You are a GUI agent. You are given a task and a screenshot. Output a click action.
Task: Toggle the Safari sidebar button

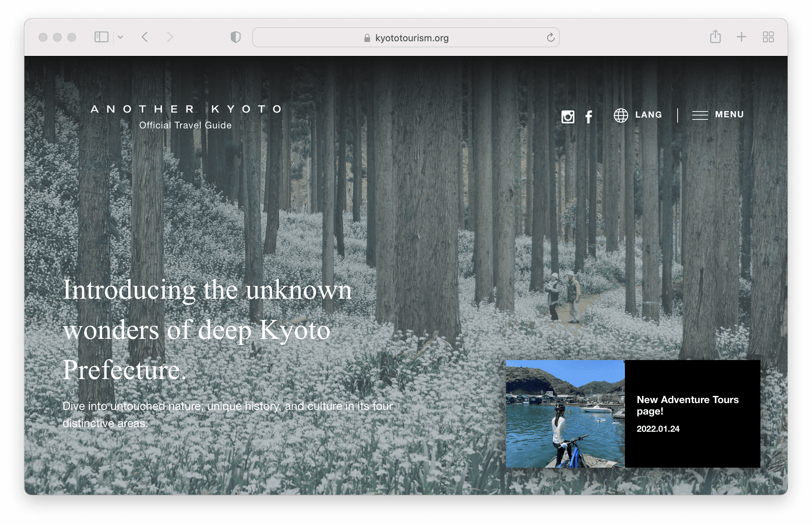click(101, 37)
